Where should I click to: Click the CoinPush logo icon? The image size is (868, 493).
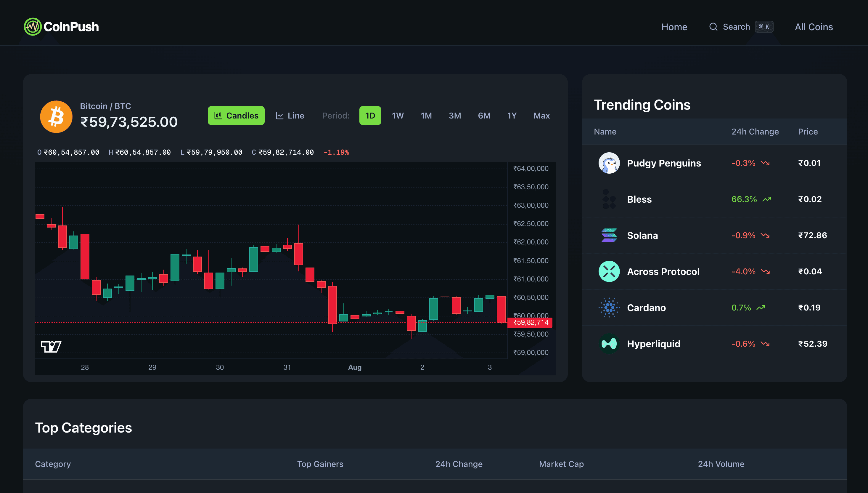[33, 27]
